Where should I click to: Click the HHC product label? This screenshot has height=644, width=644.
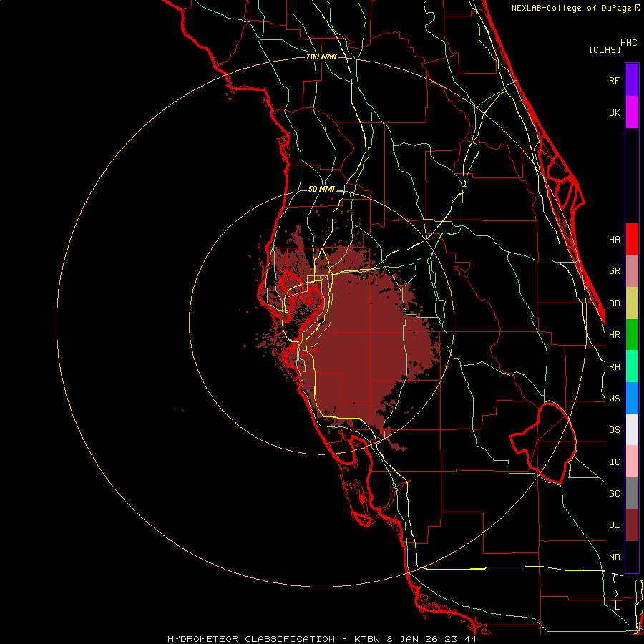(x=628, y=43)
